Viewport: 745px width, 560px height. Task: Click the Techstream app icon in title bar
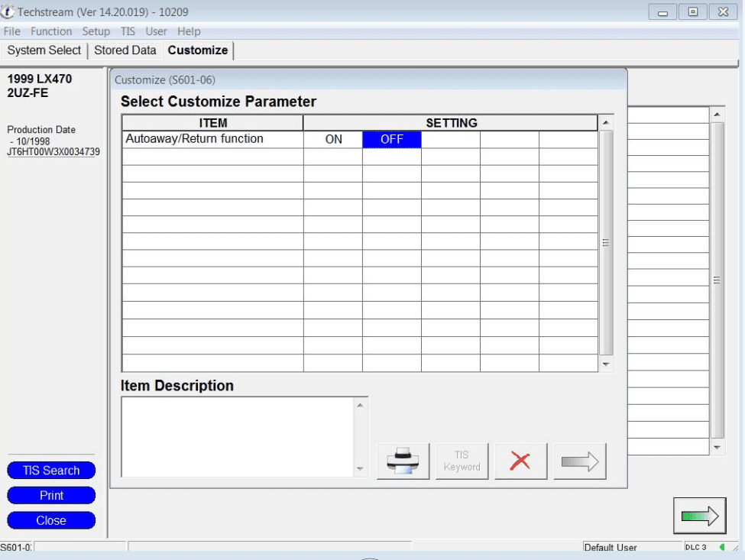[7, 11]
